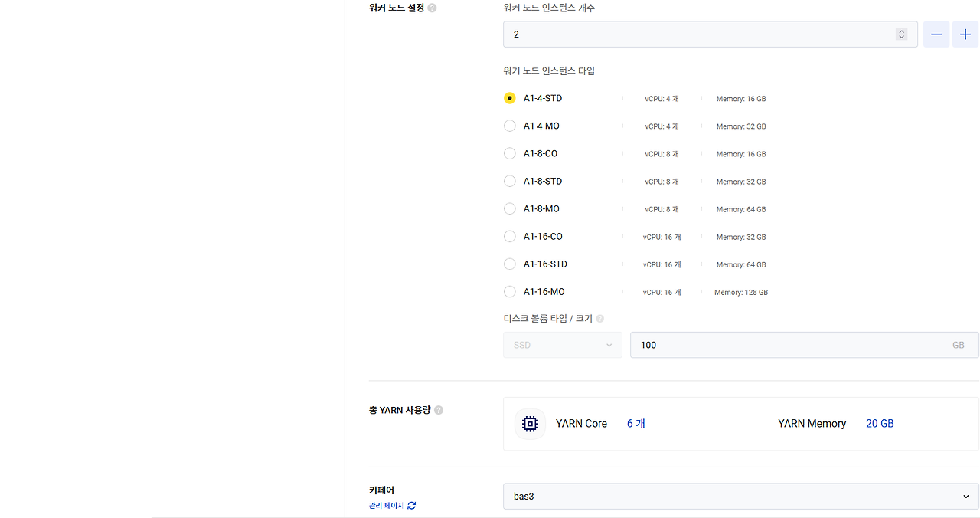This screenshot has height=518, width=980.
Task: Select the A1-16-STD instance type
Action: [509, 264]
